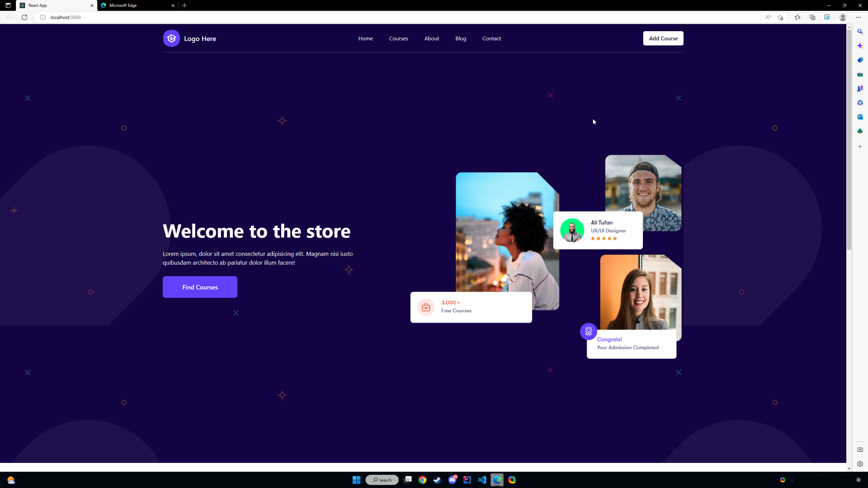
Task: Toggle the microphone icon in the system tray
Action: 792,480
